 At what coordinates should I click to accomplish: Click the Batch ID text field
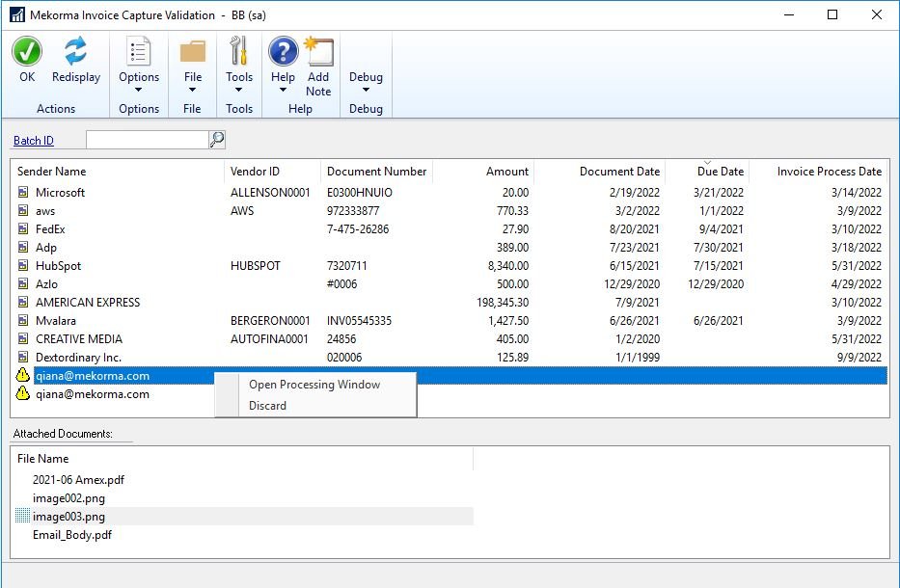pos(147,140)
